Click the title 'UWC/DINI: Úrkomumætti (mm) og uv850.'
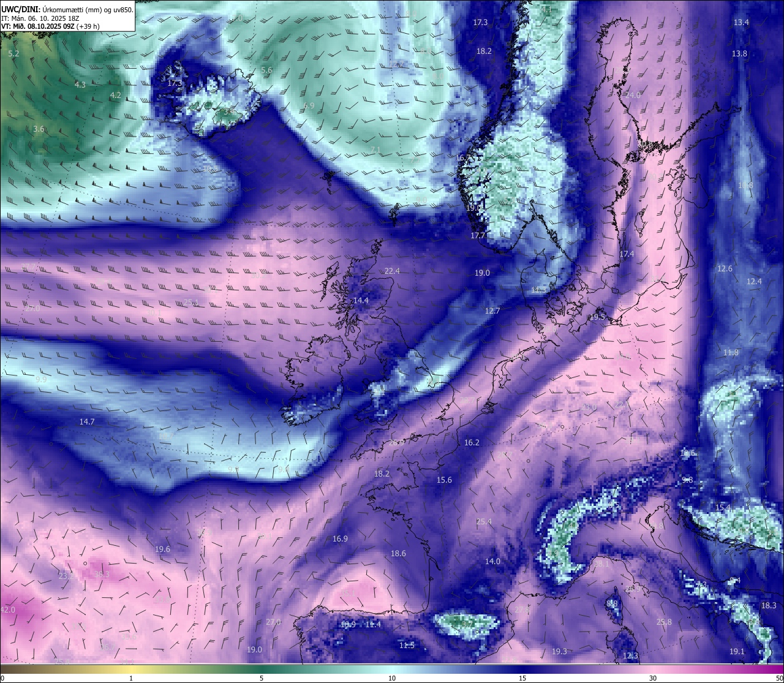The height and width of the screenshot is (683, 784). tap(67, 10)
